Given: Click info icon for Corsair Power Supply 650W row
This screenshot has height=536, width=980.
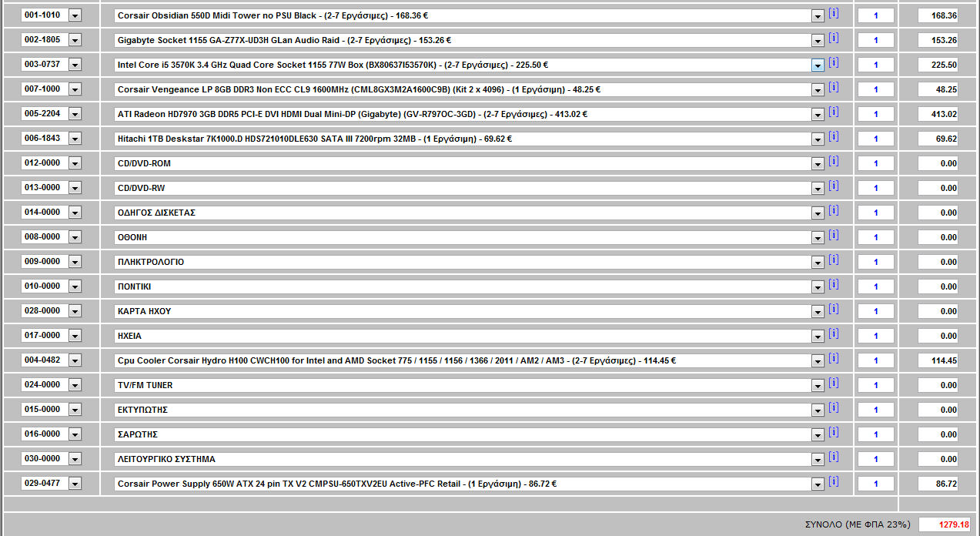Looking at the screenshot, I should click(x=834, y=481).
